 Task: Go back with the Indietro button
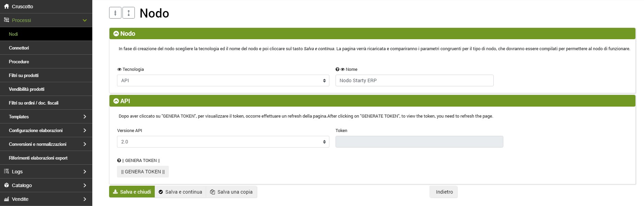[x=444, y=192]
